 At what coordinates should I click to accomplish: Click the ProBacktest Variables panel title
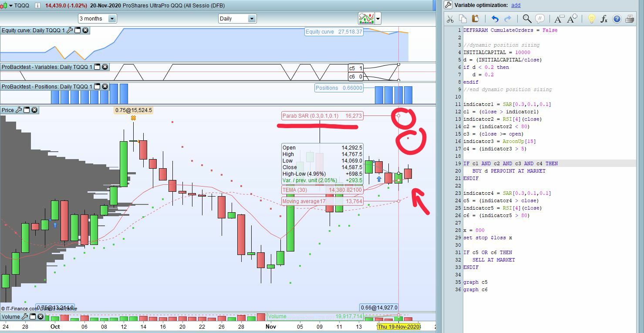47,67
